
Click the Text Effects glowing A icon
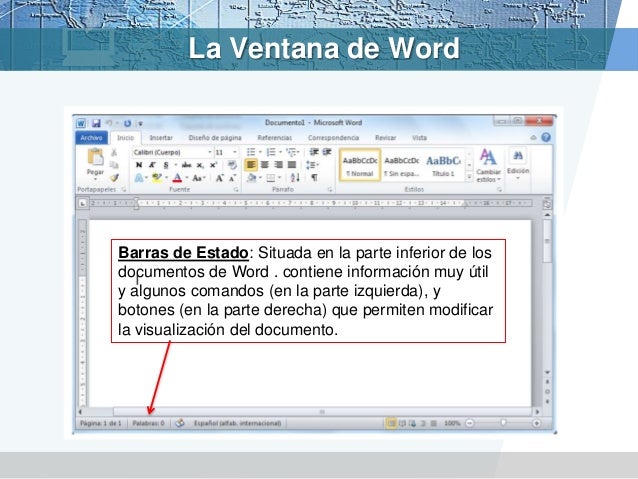[139, 178]
